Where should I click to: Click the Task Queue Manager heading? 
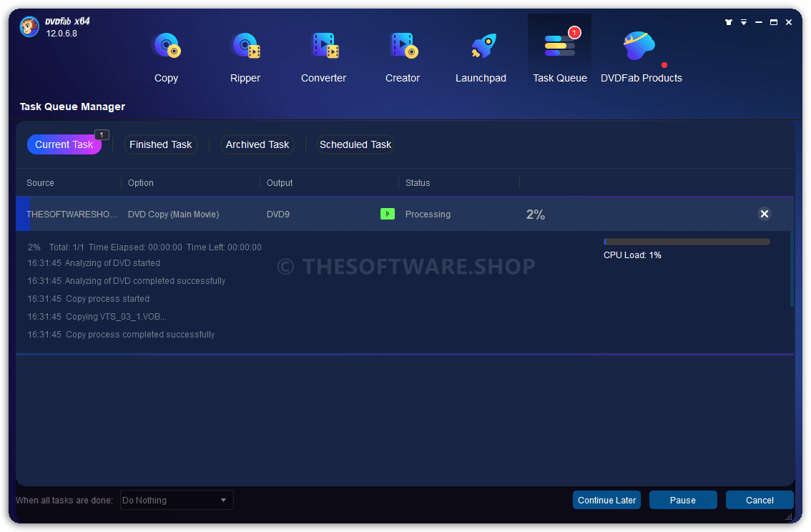pos(72,107)
